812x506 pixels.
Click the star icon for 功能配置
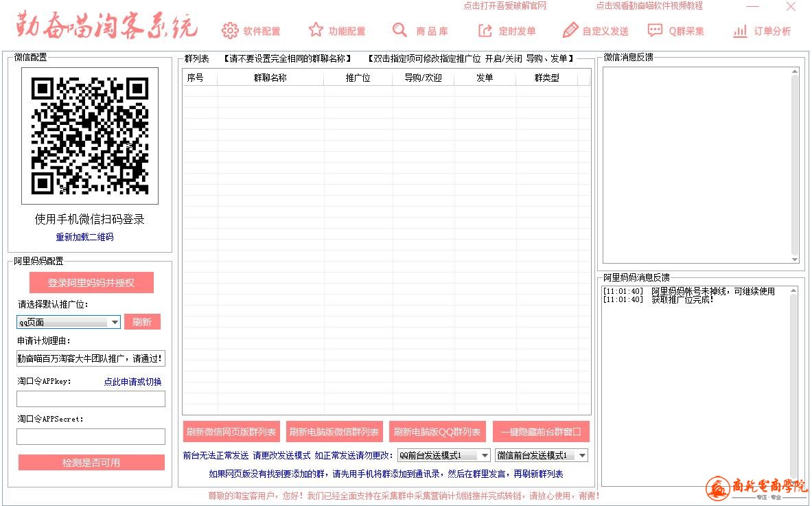[x=316, y=30]
